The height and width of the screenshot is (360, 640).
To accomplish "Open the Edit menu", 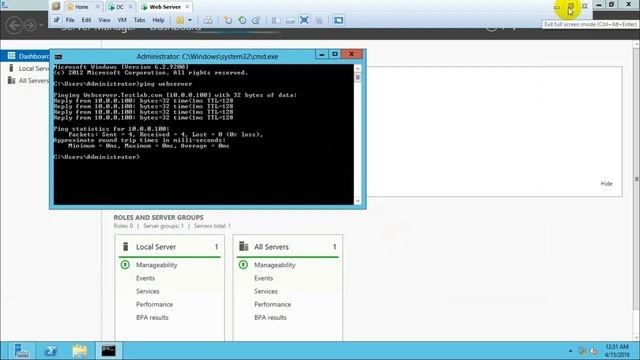I will tap(86, 20).
